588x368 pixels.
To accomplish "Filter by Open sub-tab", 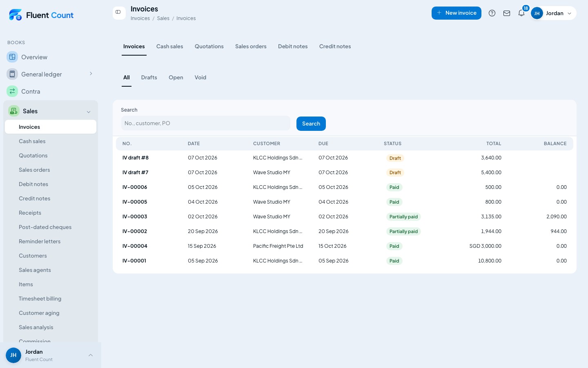I will pyautogui.click(x=176, y=77).
